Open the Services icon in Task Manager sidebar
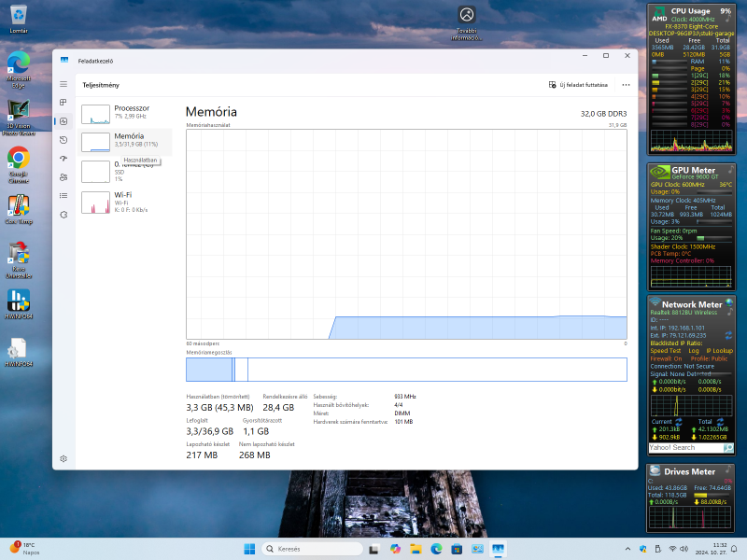 (63, 215)
